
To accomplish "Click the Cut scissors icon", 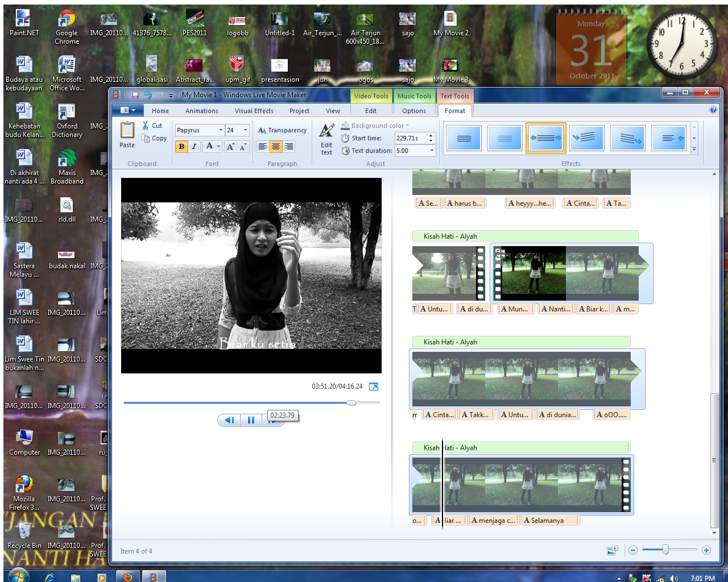I will (146, 126).
